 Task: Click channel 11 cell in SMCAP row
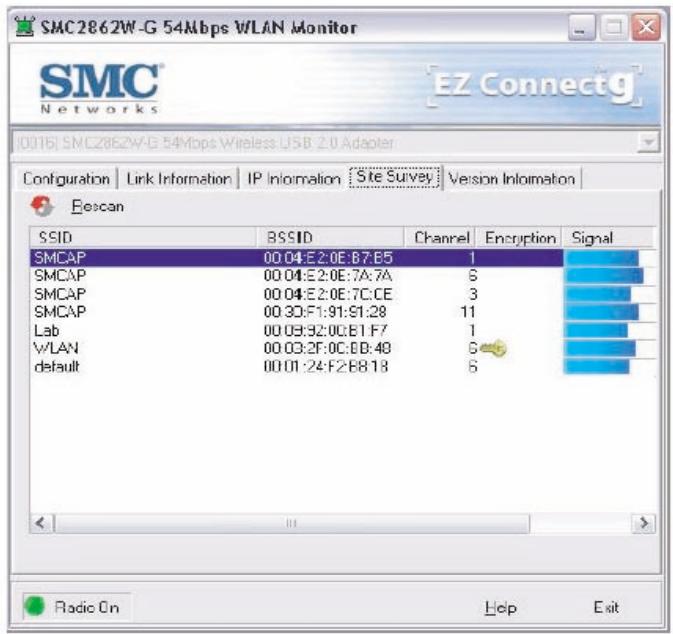point(467,312)
